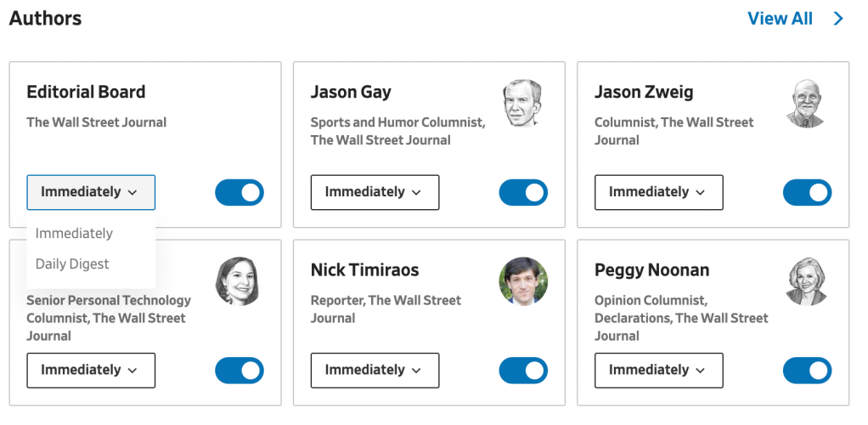Click Jason Gay's portrait illustration
The height and width of the screenshot is (425, 868).
[522, 104]
